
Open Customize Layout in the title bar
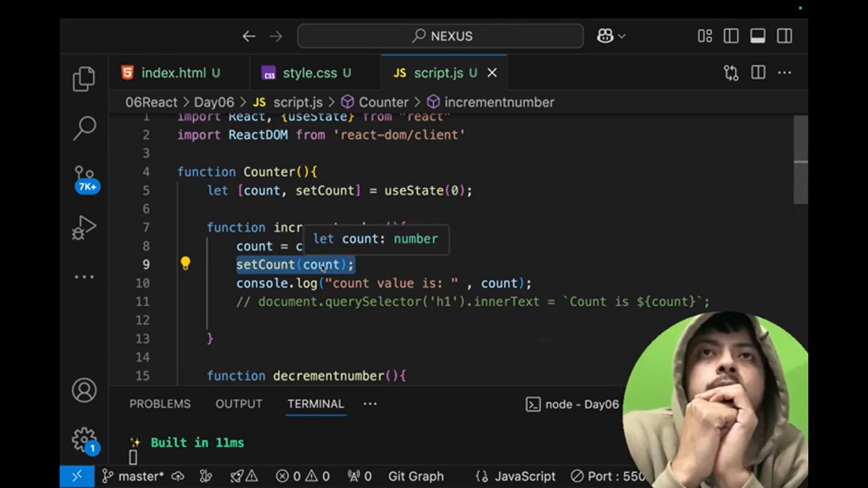[705, 36]
